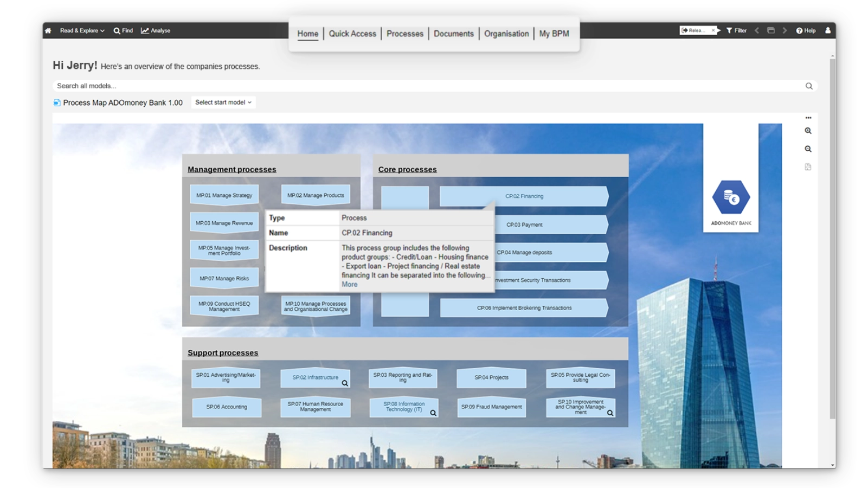Screen dimensions: 868x488
Task: Open the Quick Access tab
Action: 352,34
